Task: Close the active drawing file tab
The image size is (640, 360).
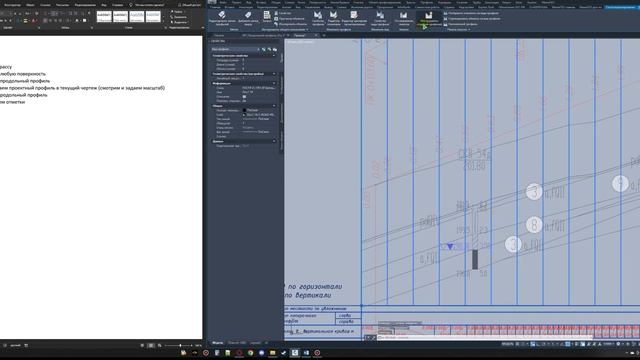Action: click(x=316, y=36)
